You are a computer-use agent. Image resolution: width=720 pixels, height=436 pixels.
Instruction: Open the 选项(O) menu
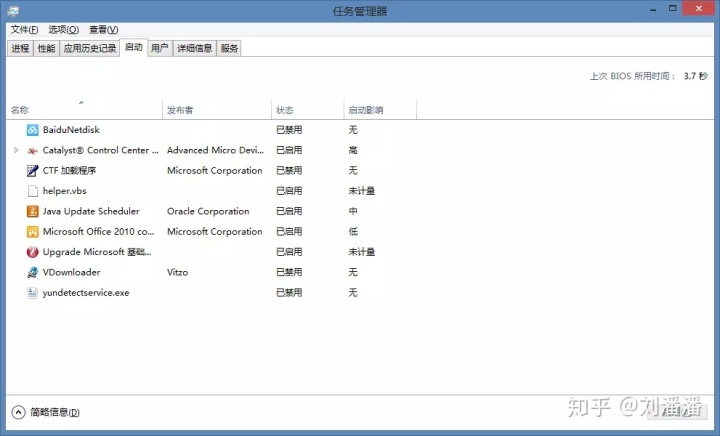(x=64, y=30)
